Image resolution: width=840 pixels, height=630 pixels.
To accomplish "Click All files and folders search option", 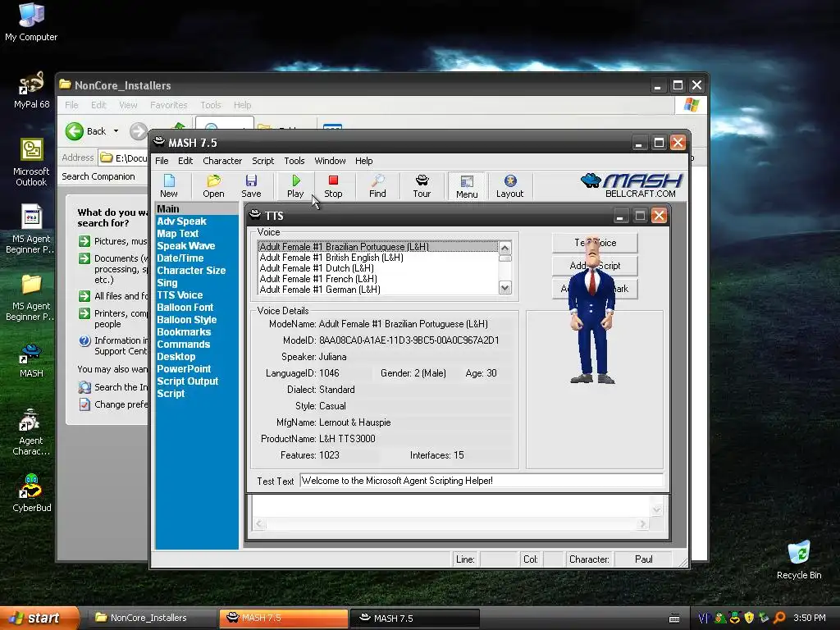I will point(113,295).
